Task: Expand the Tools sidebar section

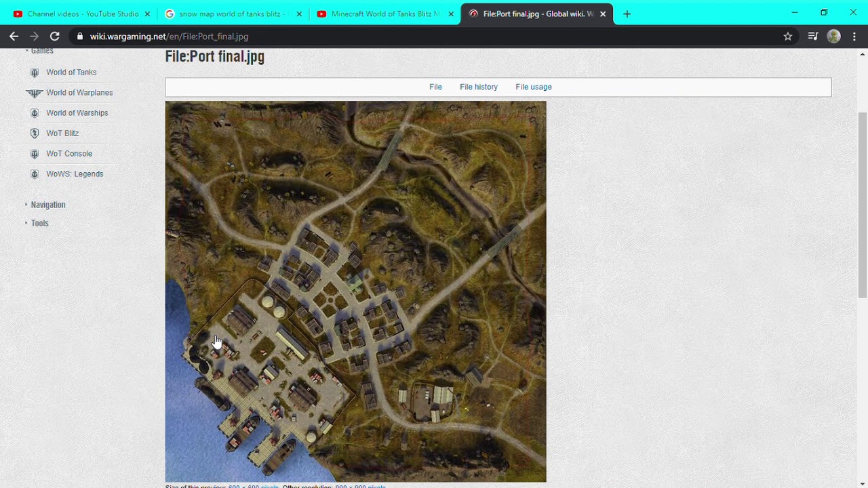Action: click(39, 223)
